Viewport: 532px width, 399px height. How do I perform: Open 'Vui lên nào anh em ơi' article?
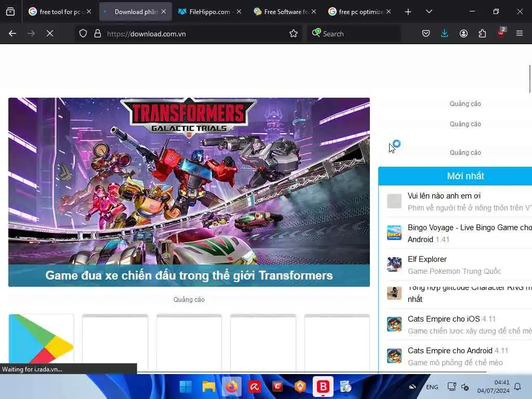(x=444, y=196)
